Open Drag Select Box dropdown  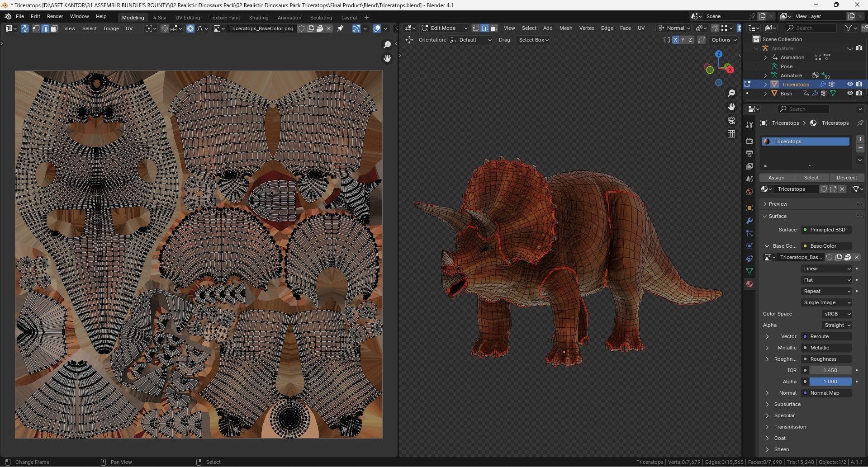(533, 40)
